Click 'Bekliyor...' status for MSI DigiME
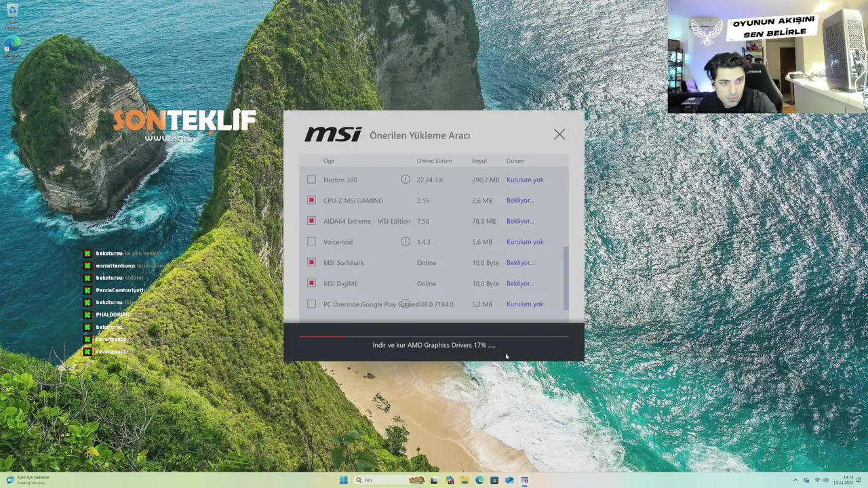 point(520,283)
